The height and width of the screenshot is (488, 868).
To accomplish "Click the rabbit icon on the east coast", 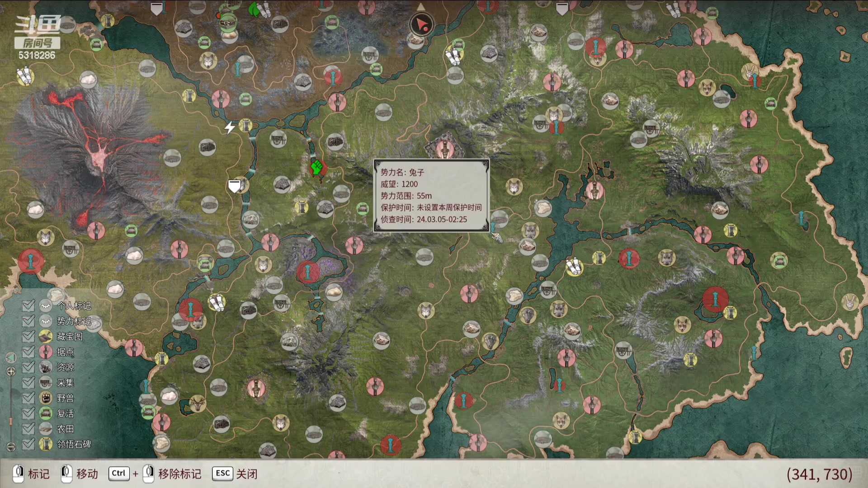I will pyautogui.click(x=849, y=301).
